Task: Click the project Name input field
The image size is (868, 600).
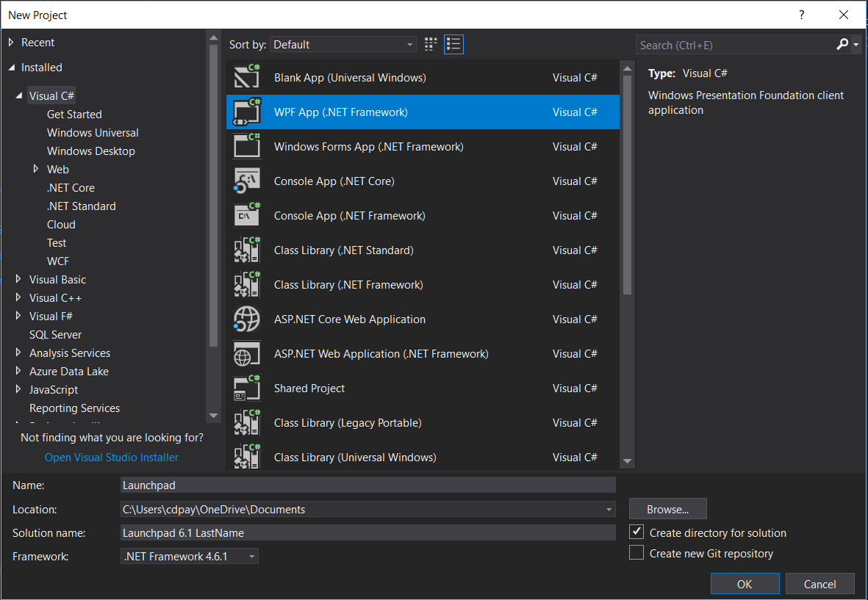Action: 368,485
